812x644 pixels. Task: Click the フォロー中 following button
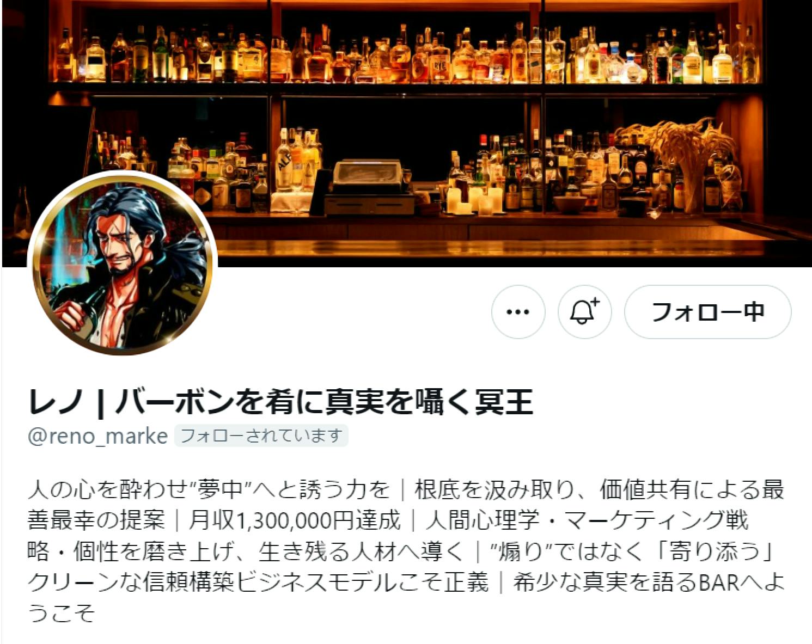707,312
